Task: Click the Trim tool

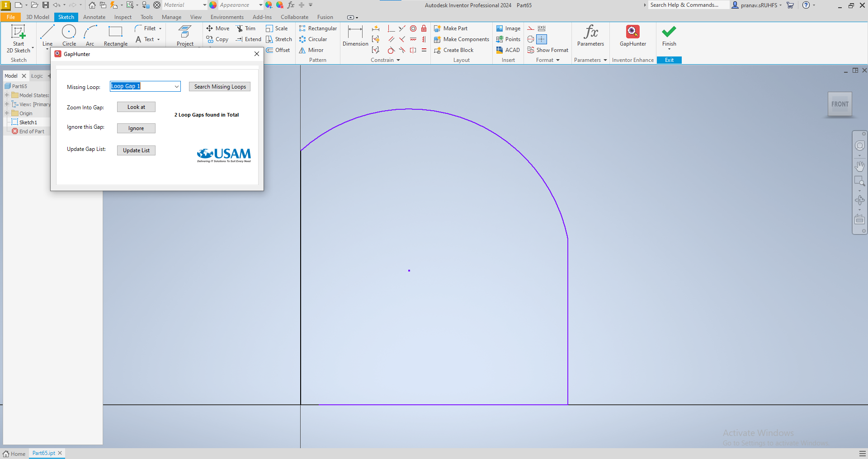Action: [x=246, y=28]
